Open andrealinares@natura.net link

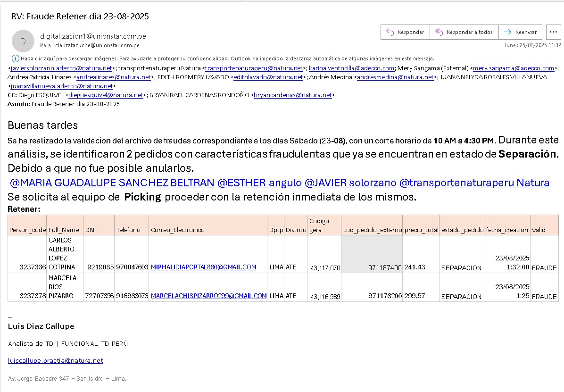pyautogui.click(x=114, y=77)
